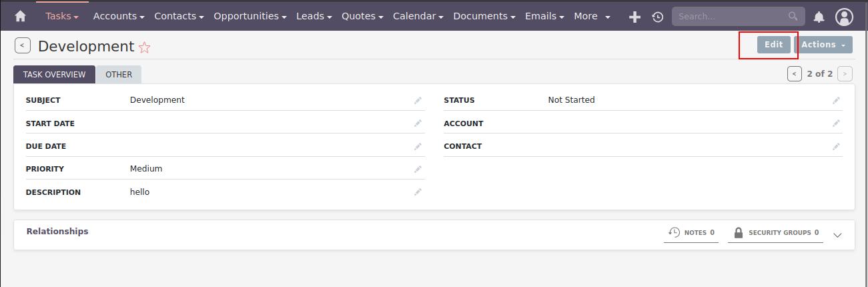
Task: Go back using the arrow beside Development
Action: [x=22, y=45]
